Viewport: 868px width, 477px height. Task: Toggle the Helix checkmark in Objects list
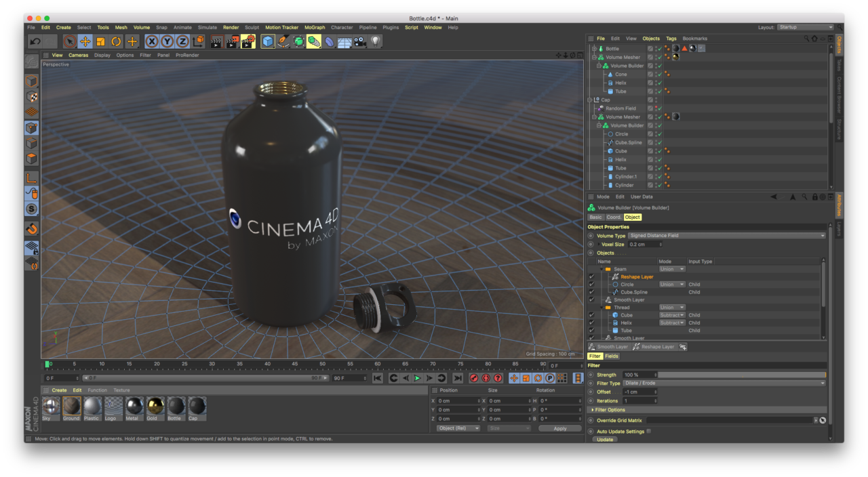click(591, 323)
